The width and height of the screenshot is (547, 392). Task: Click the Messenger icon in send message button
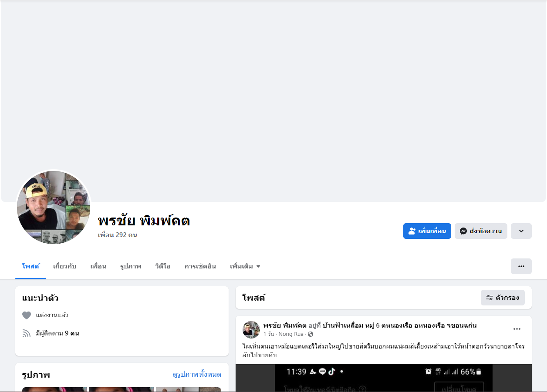point(464,231)
